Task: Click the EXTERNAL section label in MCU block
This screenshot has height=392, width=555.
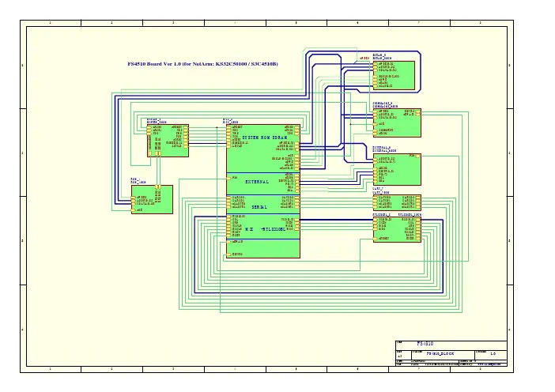Action: coord(257,182)
